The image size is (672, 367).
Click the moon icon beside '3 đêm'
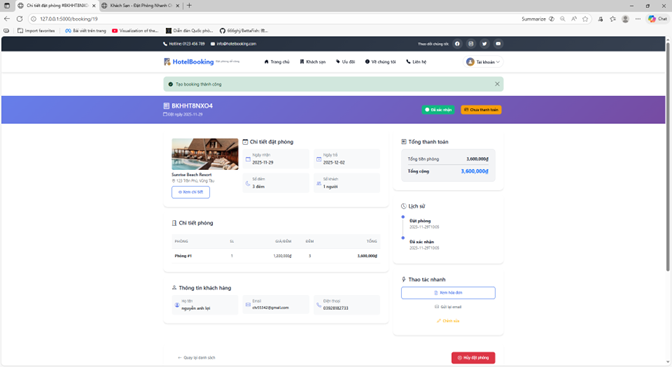tap(248, 183)
